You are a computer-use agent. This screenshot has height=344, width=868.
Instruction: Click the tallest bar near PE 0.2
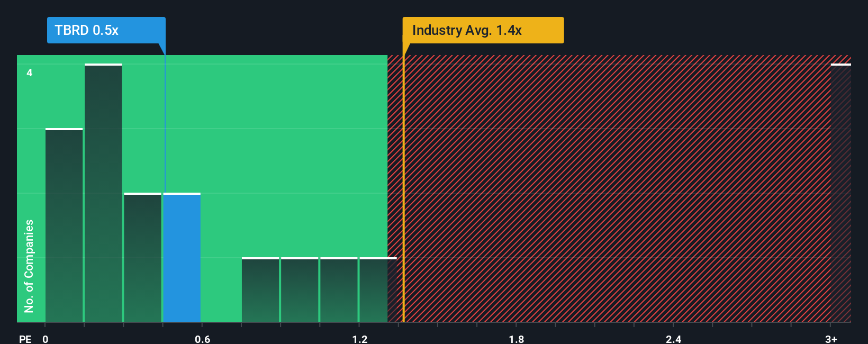tap(103, 193)
